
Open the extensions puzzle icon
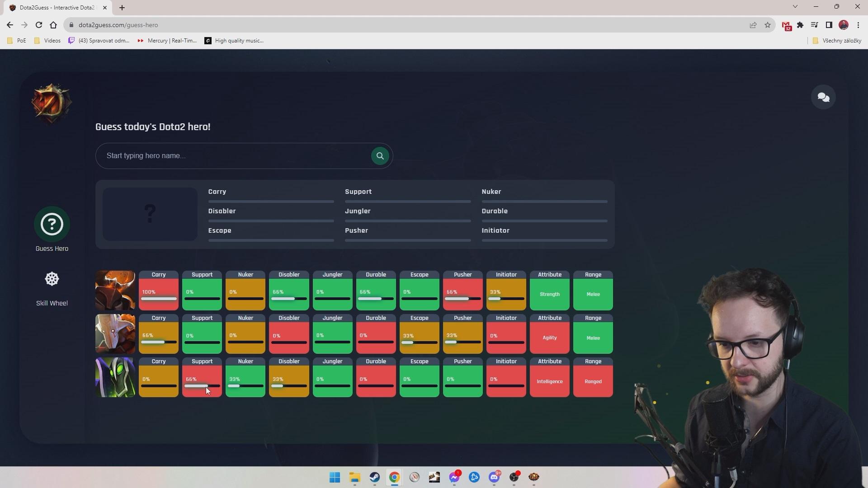click(x=800, y=25)
